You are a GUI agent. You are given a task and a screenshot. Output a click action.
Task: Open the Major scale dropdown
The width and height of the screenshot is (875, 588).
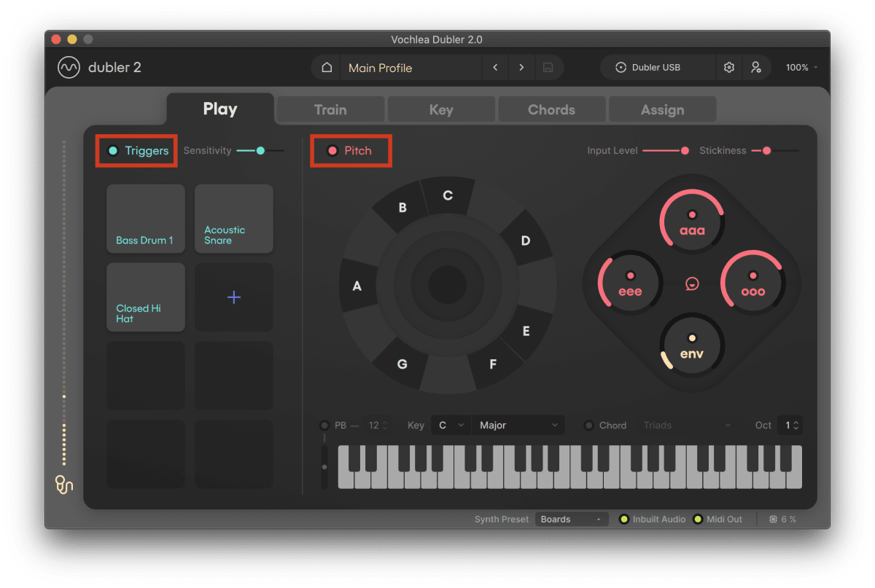point(518,425)
